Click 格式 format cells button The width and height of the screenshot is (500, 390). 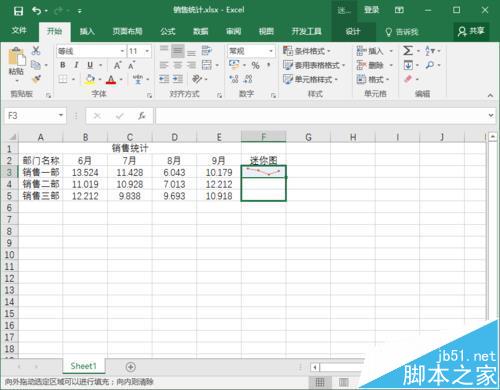(370, 79)
